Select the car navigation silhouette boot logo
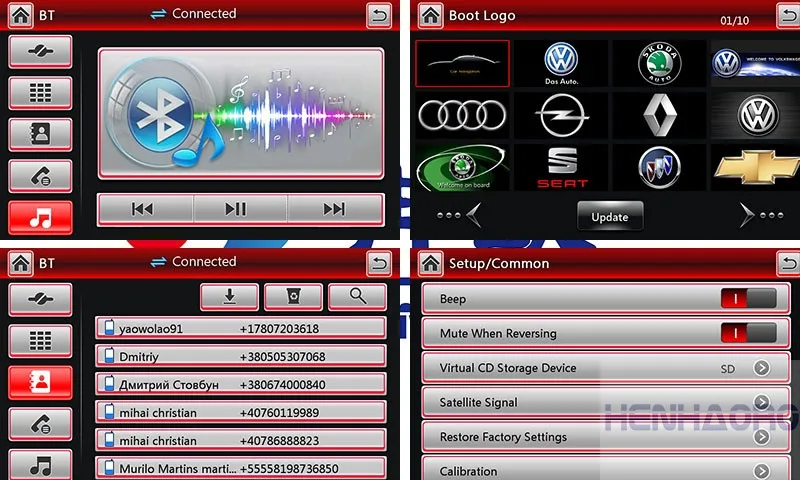The width and height of the screenshot is (800, 480). (x=462, y=64)
